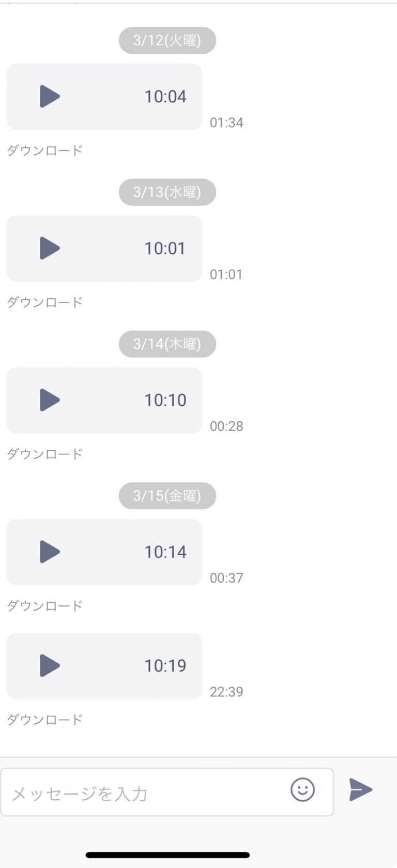Tap the 3/12(火曜) date label

point(167,40)
